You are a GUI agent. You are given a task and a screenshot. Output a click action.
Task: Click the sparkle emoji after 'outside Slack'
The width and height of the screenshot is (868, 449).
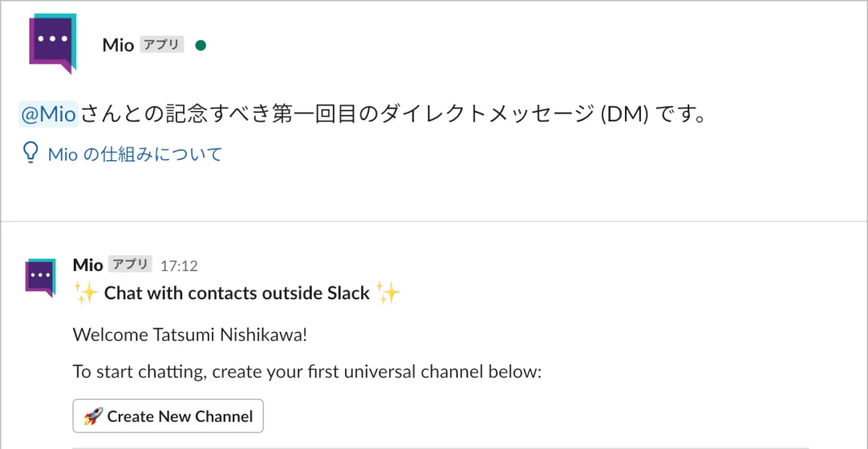pos(388,293)
